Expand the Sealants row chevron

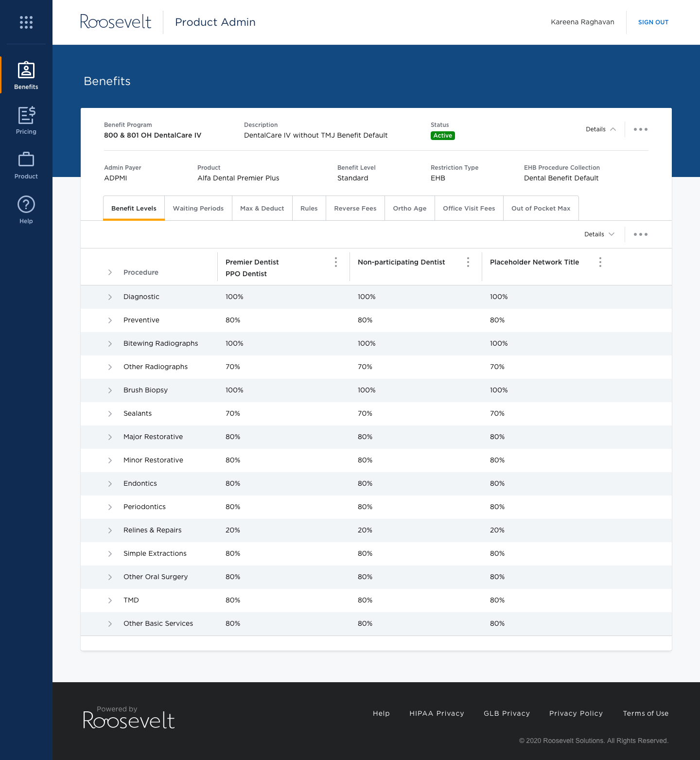click(110, 414)
